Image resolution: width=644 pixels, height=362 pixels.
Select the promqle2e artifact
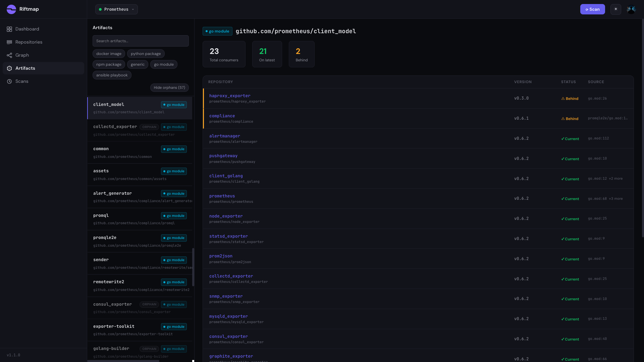(x=140, y=241)
